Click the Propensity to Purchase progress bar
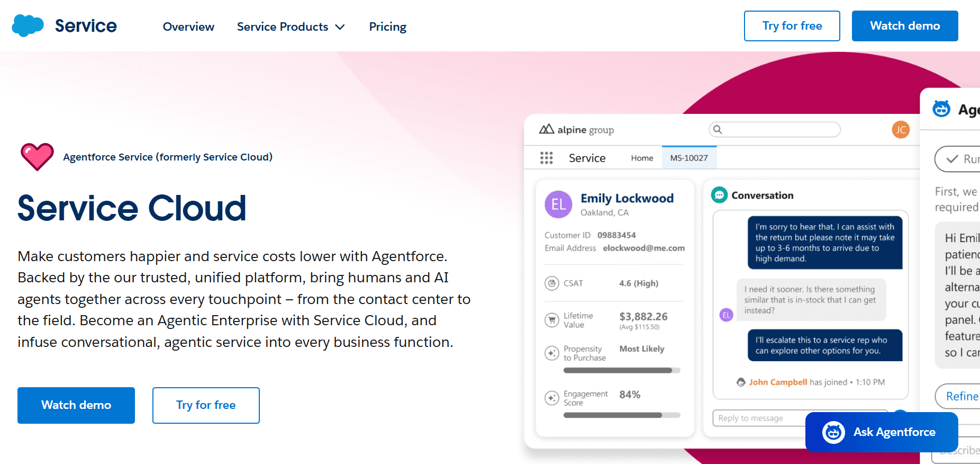The height and width of the screenshot is (464, 980). pos(622,370)
